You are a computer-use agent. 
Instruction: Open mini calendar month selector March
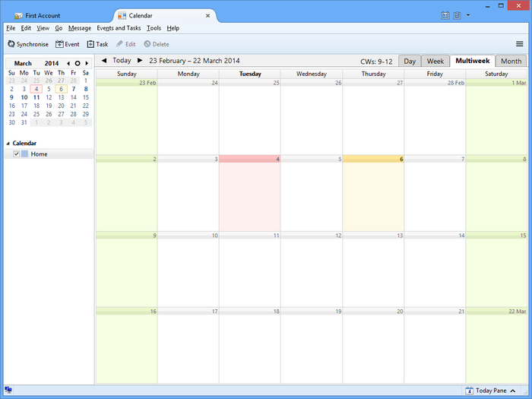click(23, 63)
